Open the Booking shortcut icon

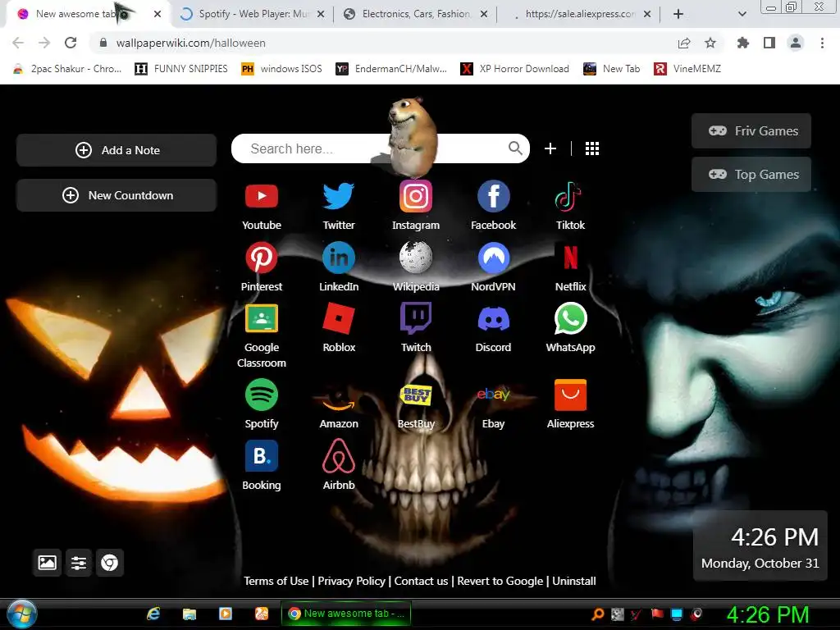point(262,456)
